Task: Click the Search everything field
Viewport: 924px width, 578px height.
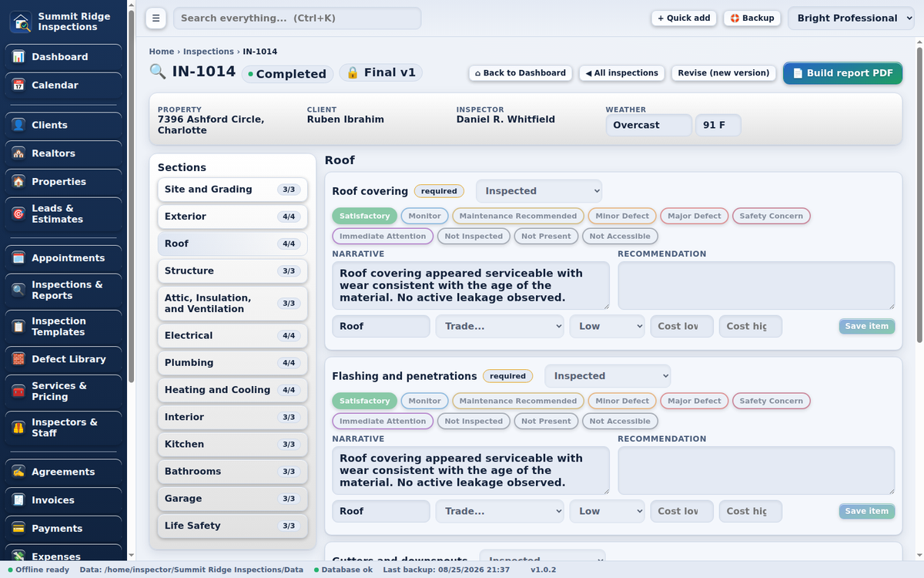Action: pos(297,18)
